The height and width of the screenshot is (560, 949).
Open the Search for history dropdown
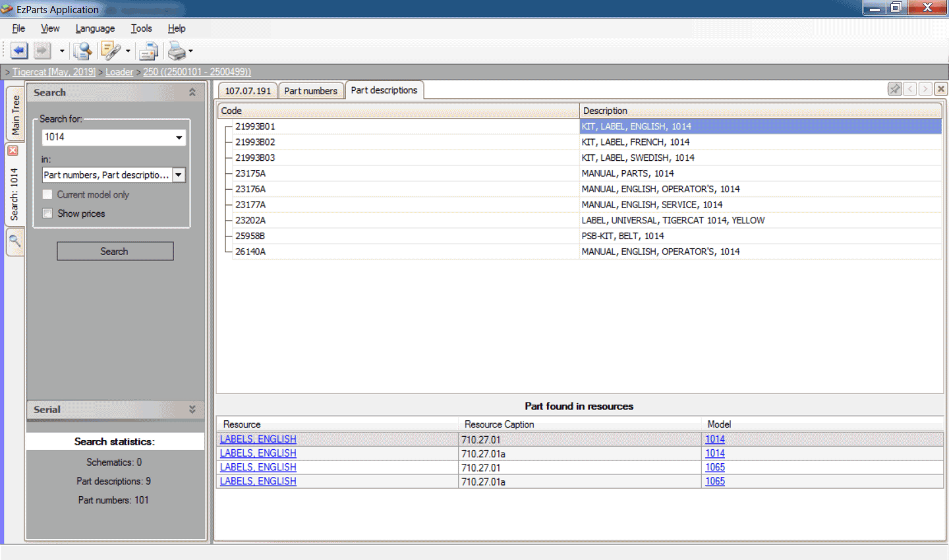point(179,137)
